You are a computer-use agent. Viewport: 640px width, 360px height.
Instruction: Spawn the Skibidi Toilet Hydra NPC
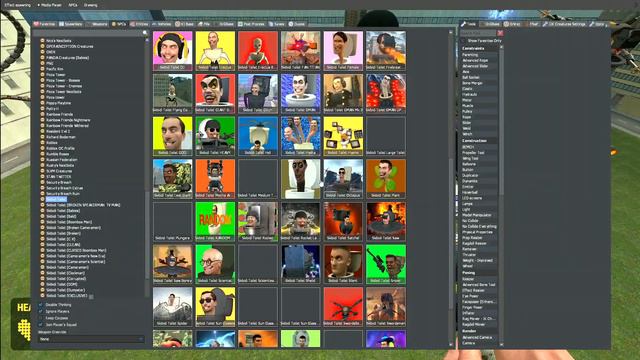tap(300, 136)
